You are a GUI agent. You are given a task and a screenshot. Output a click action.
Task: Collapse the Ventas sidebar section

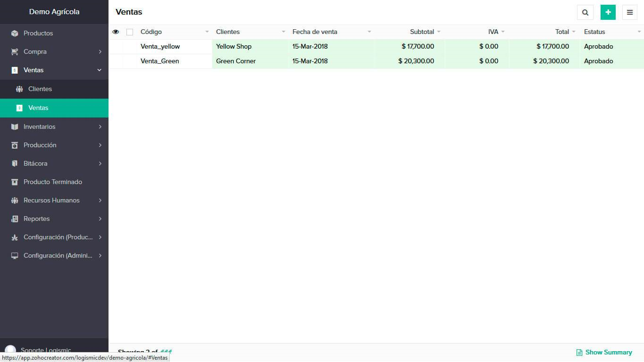pyautogui.click(x=99, y=70)
